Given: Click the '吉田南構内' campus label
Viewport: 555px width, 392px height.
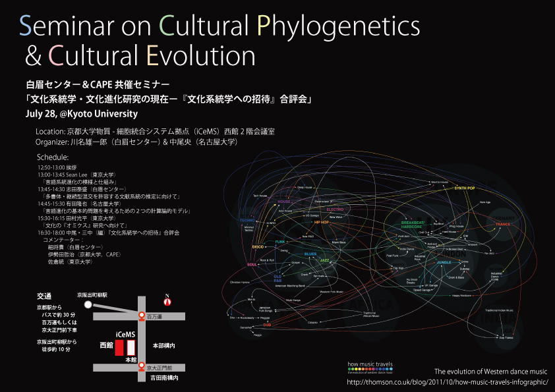Looking at the screenshot, I should pos(164,378).
